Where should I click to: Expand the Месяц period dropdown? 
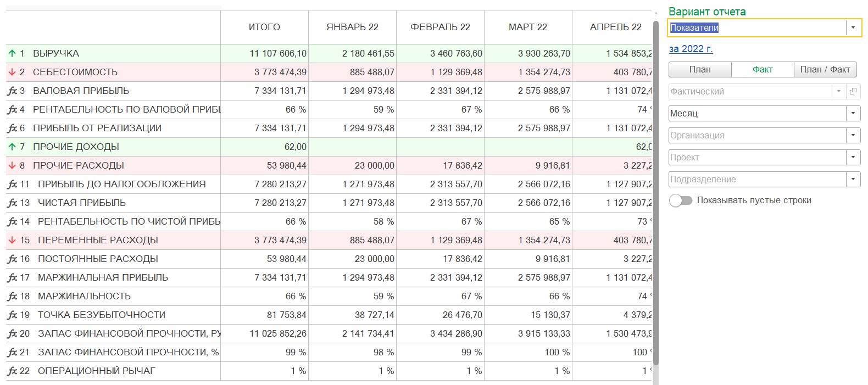click(853, 113)
